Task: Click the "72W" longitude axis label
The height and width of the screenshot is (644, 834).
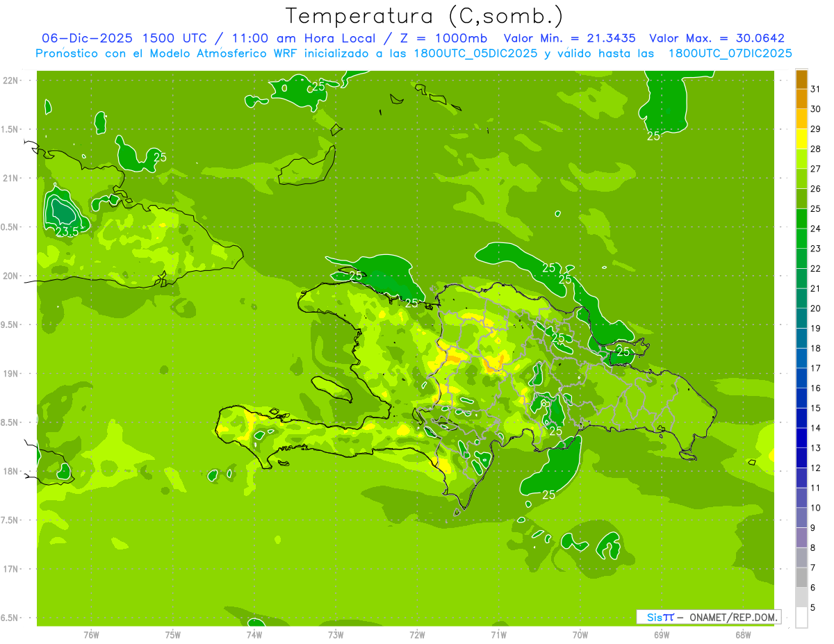Action: coord(417,635)
